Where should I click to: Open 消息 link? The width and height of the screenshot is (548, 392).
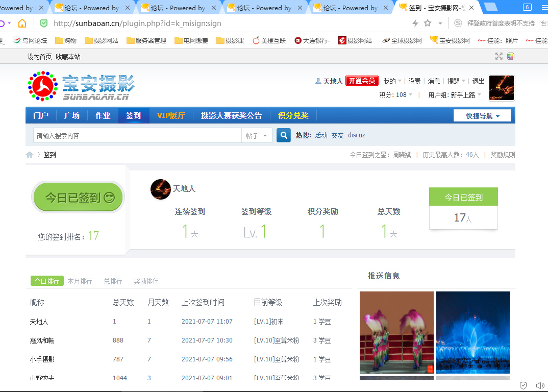coord(434,81)
